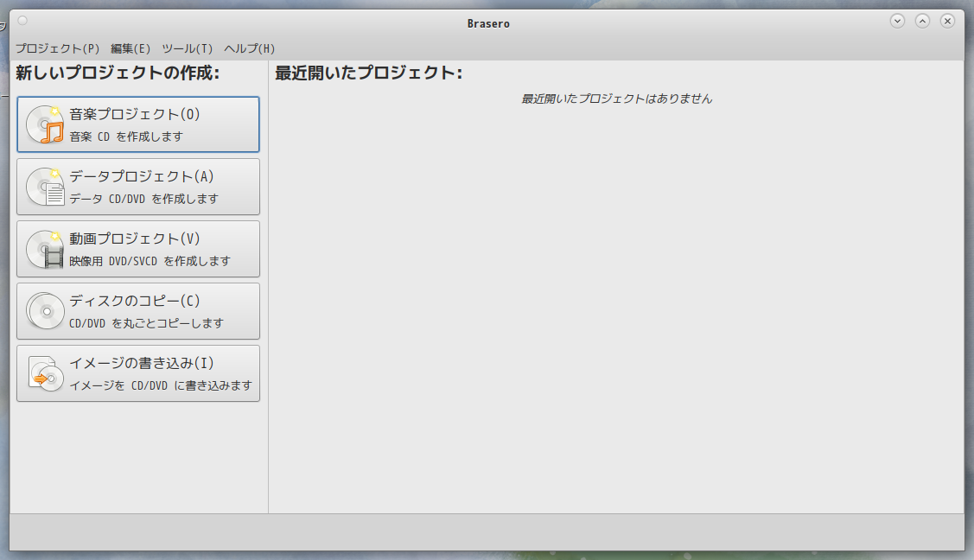Click the heading 新しいプロジェクトの作成:
This screenshot has height=560, width=974.
[x=118, y=73]
